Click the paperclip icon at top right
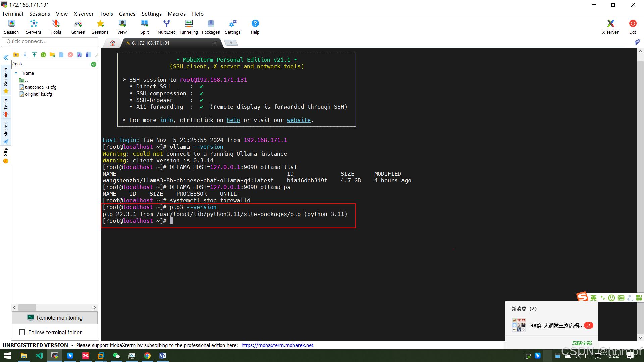 coord(637,42)
